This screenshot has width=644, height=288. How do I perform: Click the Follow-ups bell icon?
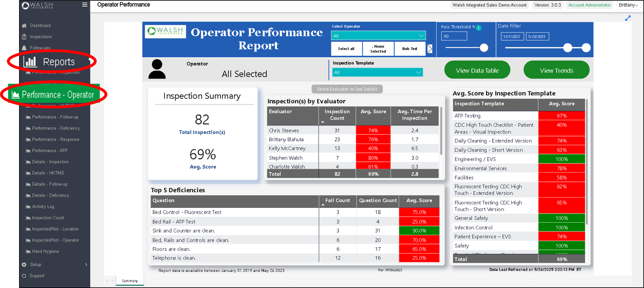coord(24,48)
